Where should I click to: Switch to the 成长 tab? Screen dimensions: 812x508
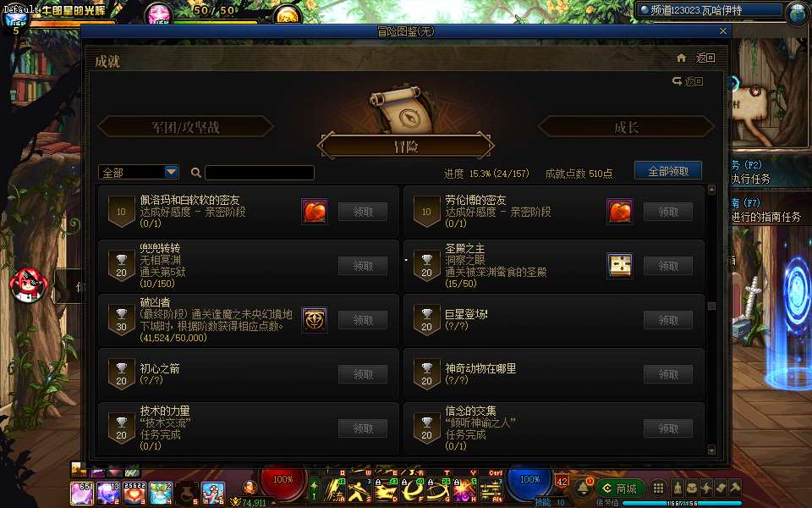[626, 127]
